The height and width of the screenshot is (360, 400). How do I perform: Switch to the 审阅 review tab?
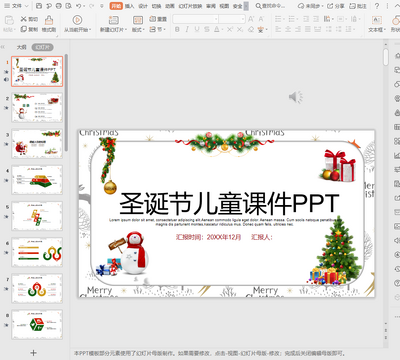click(211, 6)
